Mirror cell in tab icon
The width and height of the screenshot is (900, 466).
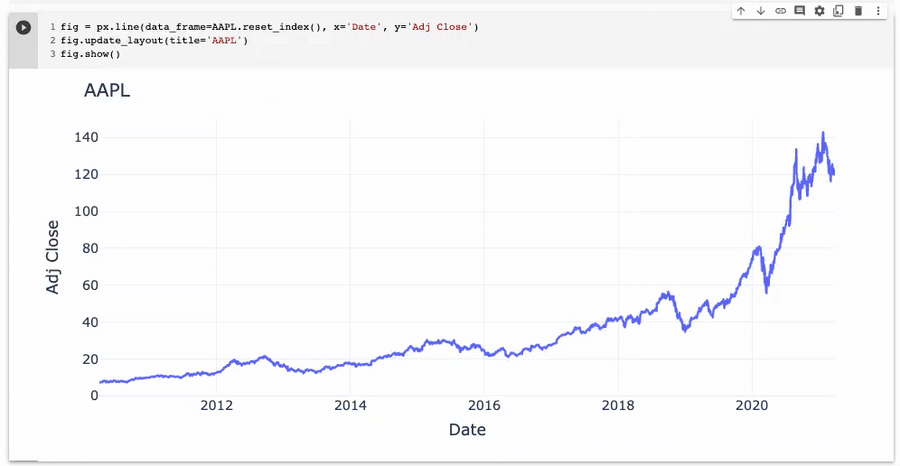(x=838, y=11)
